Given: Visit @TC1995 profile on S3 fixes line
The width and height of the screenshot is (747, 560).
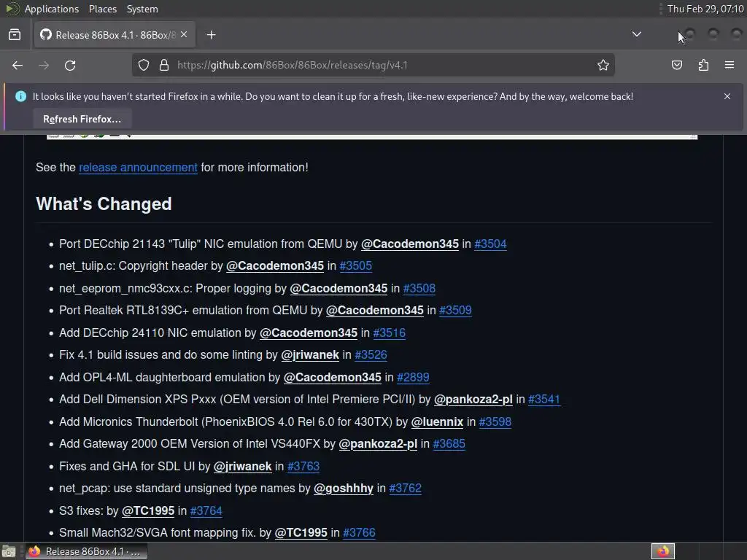Looking at the screenshot, I should (x=148, y=510).
